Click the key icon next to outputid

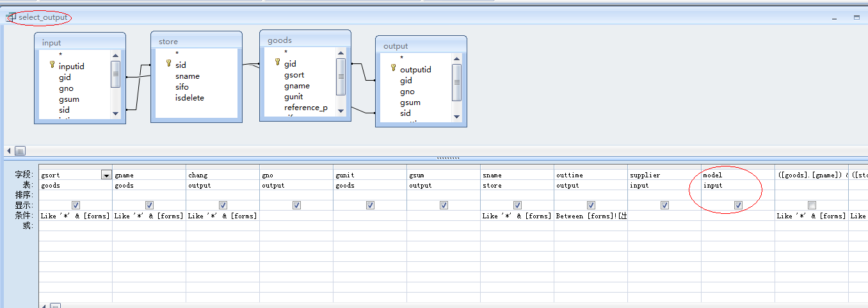coord(393,69)
